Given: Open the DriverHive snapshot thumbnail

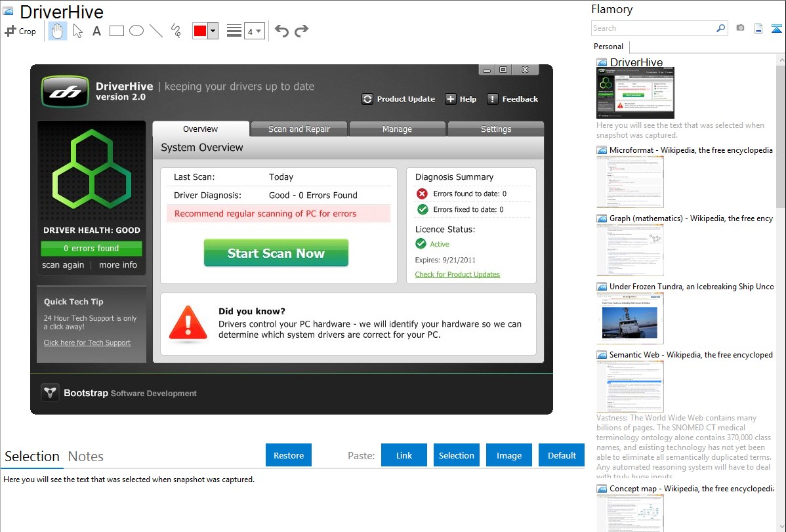Looking at the screenshot, I should point(635,92).
